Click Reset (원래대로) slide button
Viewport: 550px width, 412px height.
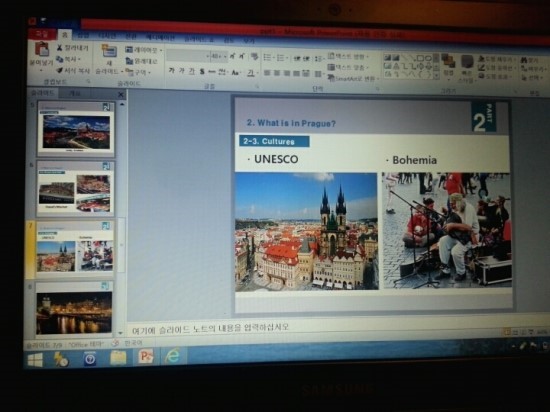142,61
